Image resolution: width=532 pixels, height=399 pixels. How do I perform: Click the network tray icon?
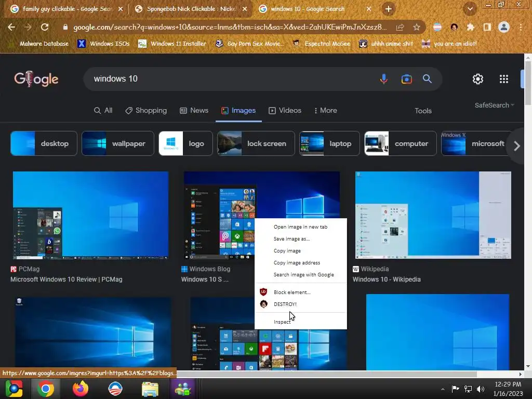click(468, 389)
